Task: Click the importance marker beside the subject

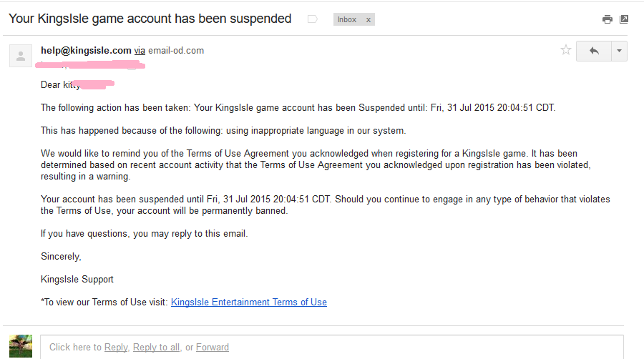Action: coord(313,19)
